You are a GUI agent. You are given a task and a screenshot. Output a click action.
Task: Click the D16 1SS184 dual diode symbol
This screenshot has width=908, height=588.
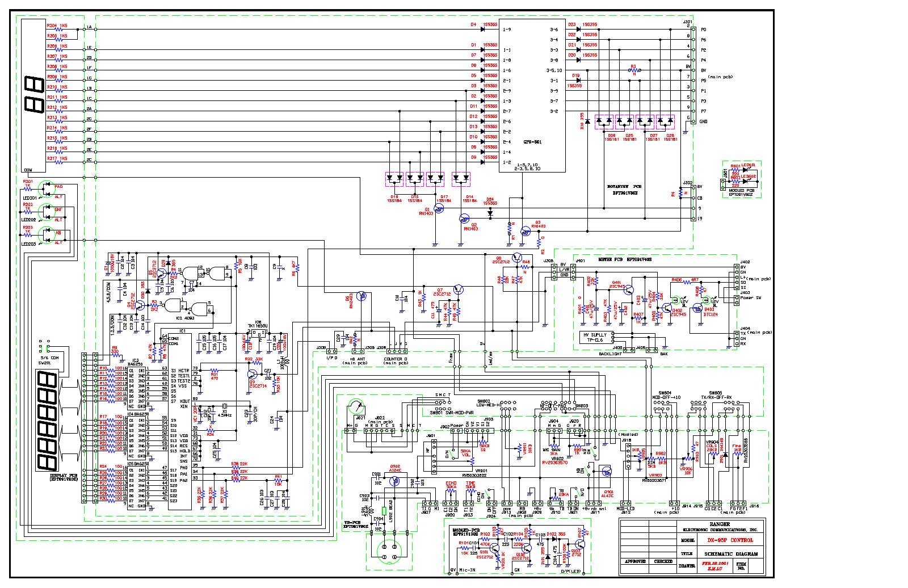(x=394, y=179)
